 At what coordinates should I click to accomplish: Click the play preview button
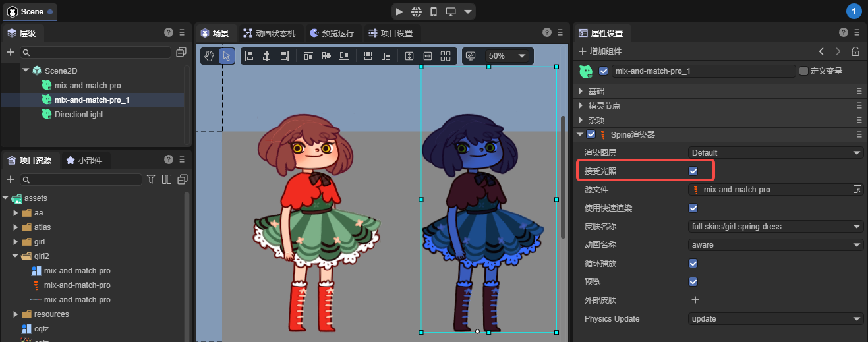[399, 12]
